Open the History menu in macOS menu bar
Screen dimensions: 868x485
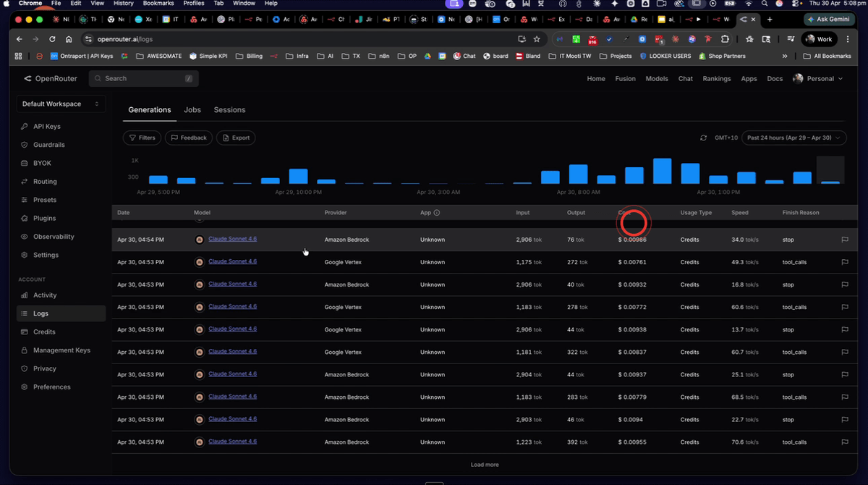(124, 4)
